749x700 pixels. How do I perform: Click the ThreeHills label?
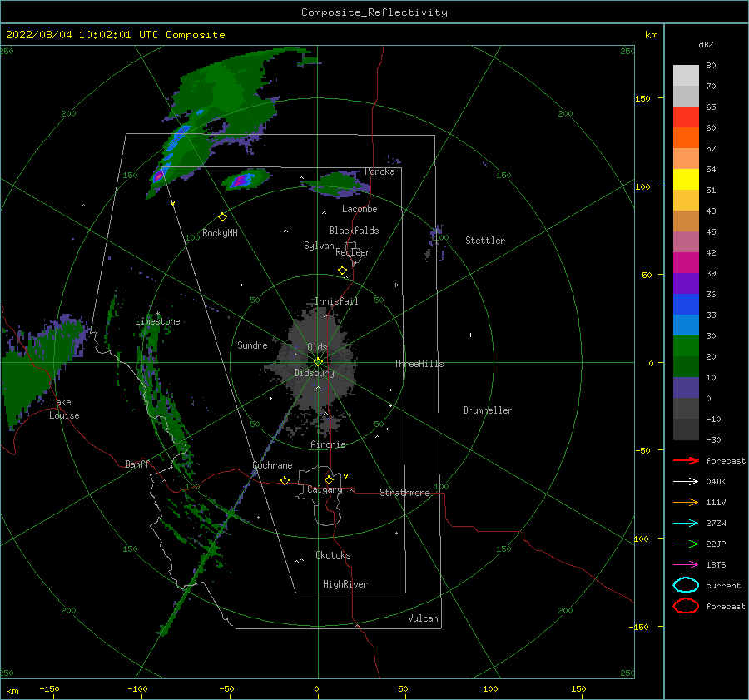(x=419, y=364)
